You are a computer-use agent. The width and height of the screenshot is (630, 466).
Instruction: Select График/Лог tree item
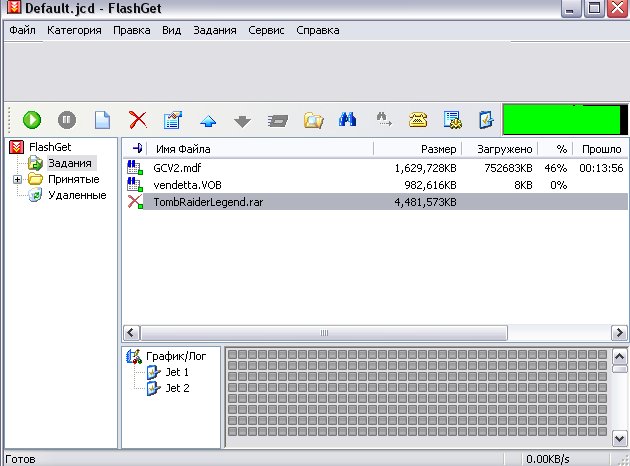tap(176, 356)
